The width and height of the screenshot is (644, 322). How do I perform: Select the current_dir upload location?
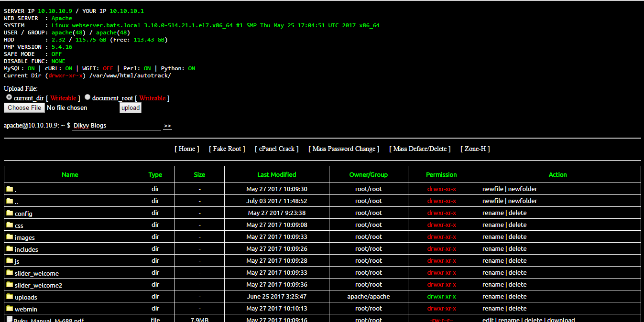pos(9,97)
